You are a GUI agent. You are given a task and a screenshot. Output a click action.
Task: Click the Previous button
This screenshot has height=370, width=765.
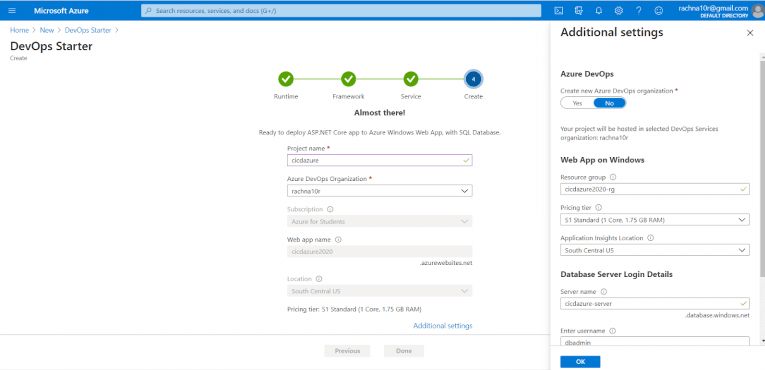tap(347, 351)
